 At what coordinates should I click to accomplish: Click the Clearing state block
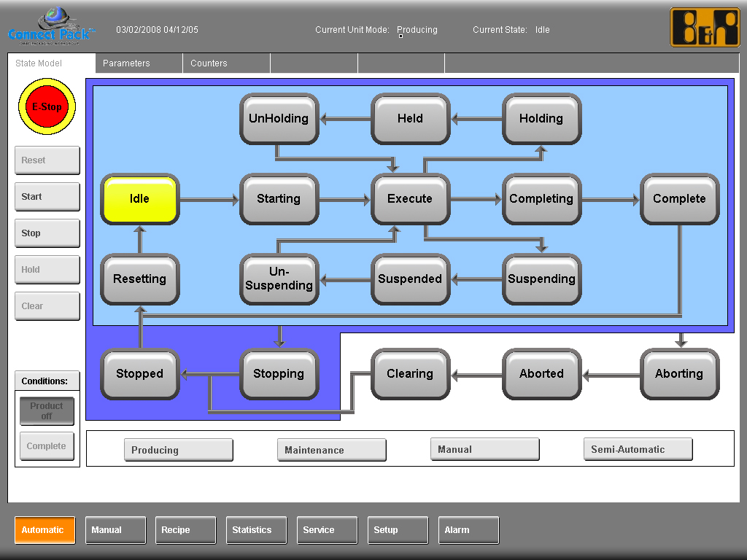[410, 374]
